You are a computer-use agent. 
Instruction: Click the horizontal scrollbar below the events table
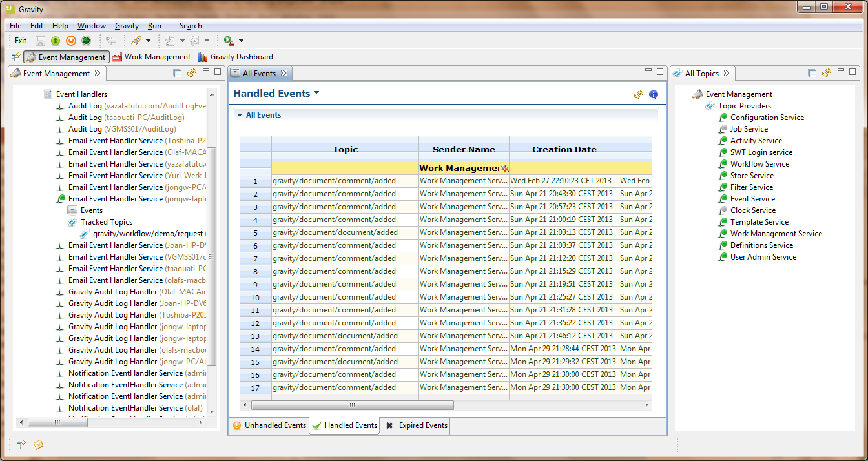coord(351,404)
